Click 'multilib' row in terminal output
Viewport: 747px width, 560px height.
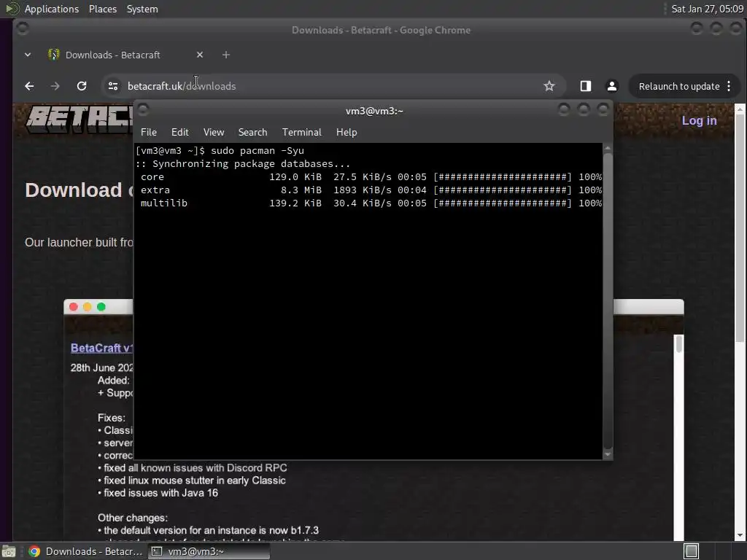371,203
